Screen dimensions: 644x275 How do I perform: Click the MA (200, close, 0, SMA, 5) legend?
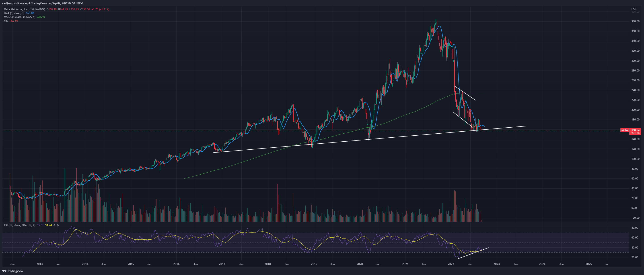click(19, 17)
